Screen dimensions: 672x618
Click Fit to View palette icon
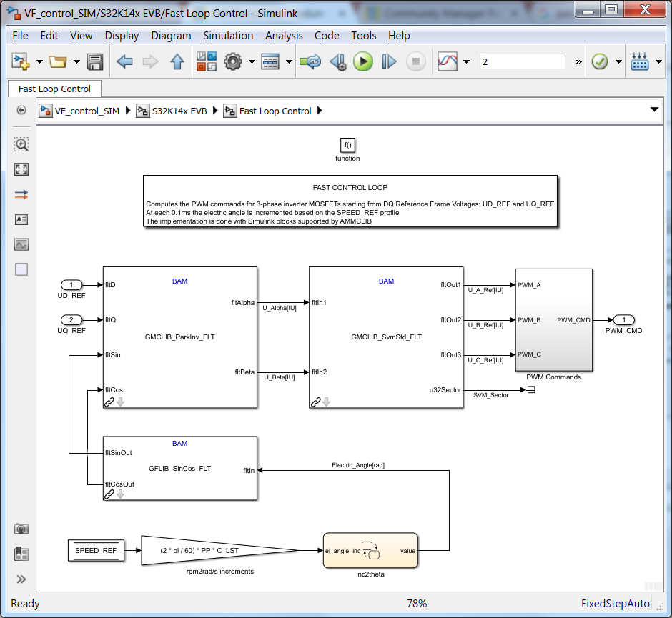(x=21, y=169)
